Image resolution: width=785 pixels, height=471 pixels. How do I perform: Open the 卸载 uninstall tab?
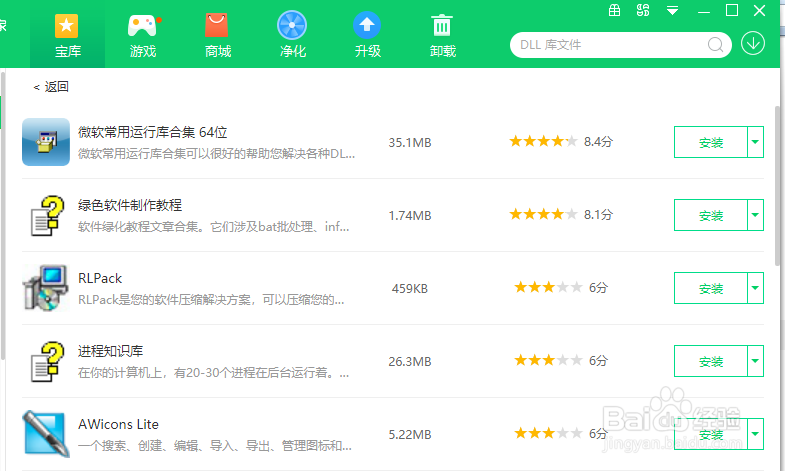[x=443, y=36]
